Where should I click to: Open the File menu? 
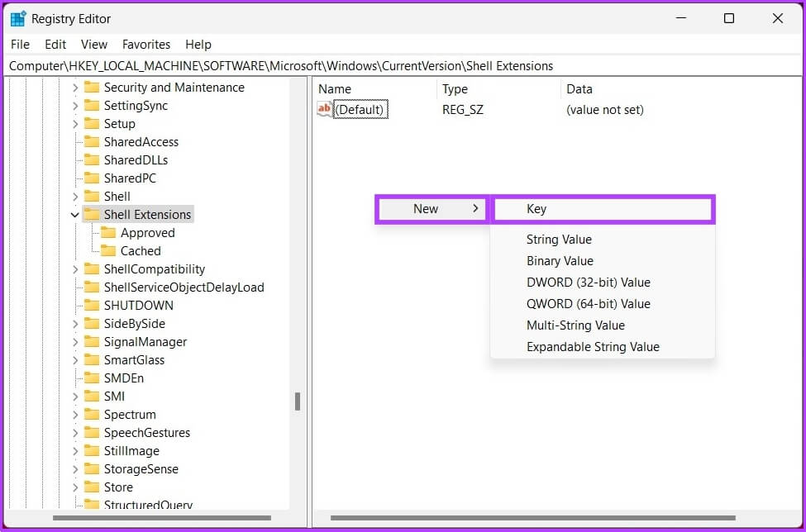(x=20, y=45)
